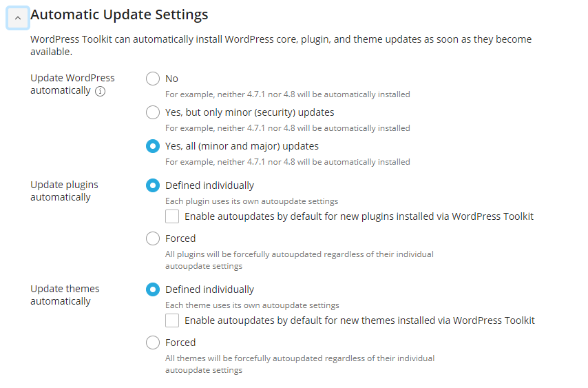Screen dimensions: 588x388
Task: Select all (minor and major) updates radio
Action: 153,146
